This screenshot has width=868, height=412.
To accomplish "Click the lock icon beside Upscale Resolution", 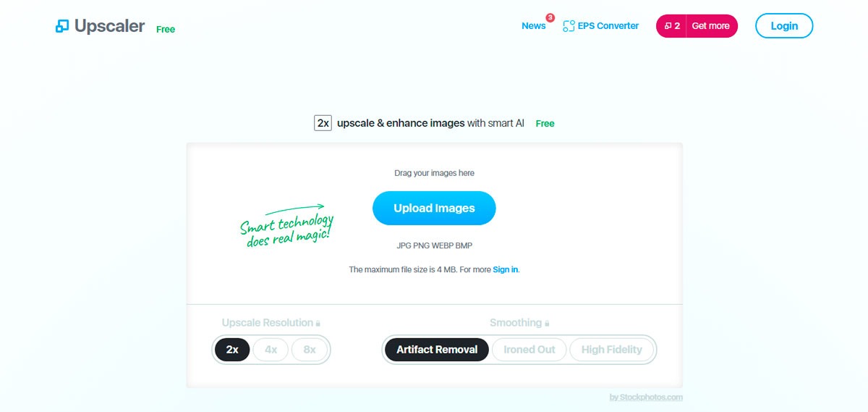I will pos(318,324).
